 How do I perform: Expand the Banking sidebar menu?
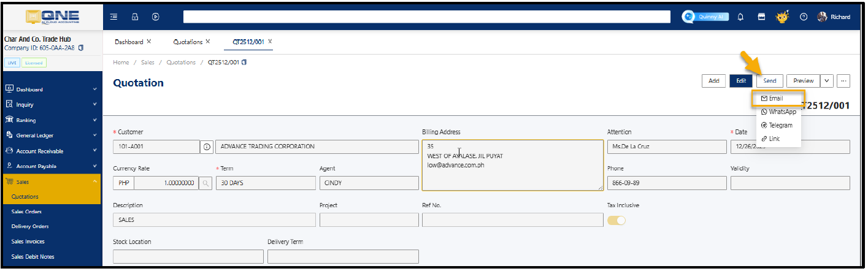[x=94, y=120]
